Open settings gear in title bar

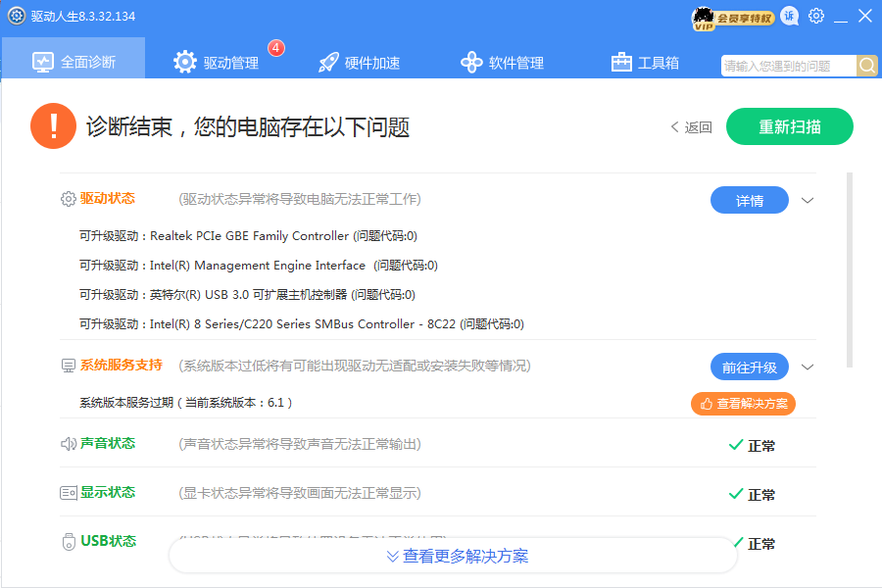tap(816, 16)
